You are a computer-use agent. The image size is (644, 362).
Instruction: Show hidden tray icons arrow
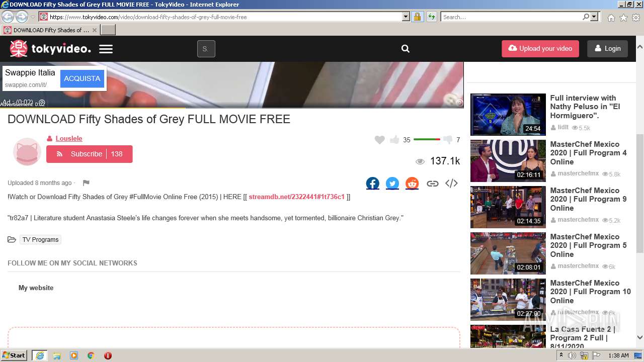click(x=561, y=355)
